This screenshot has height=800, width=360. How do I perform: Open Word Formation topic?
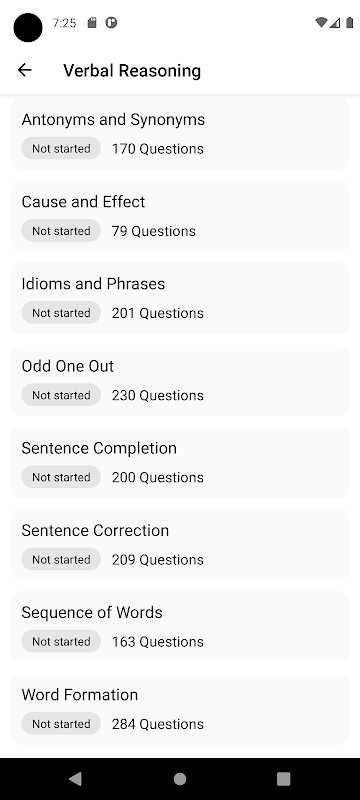(x=180, y=709)
